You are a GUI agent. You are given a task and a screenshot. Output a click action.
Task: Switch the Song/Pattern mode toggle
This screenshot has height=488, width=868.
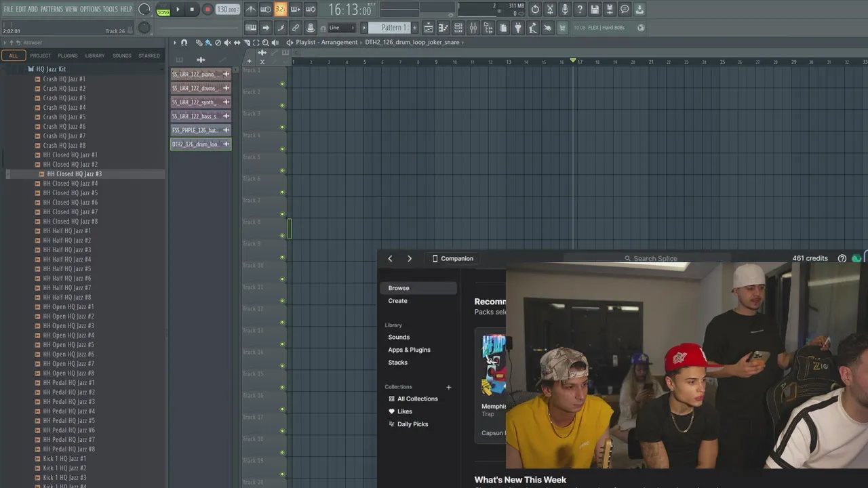coord(163,10)
